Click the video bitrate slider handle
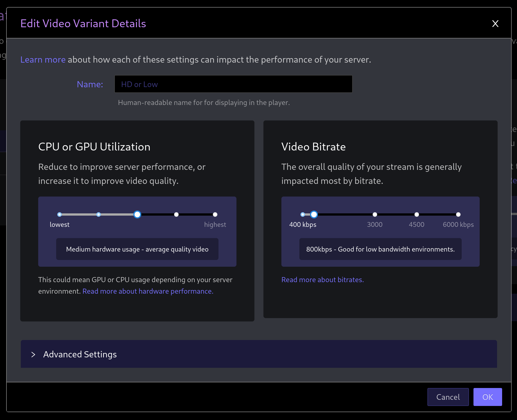This screenshot has height=420, width=517. [314, 214]
